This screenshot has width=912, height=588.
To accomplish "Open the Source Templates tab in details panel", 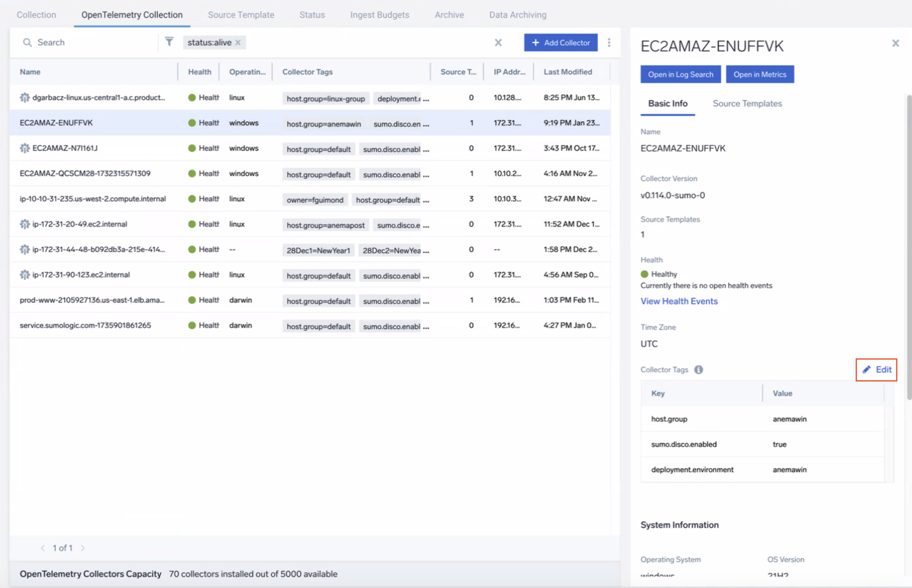I will (747, 104).
